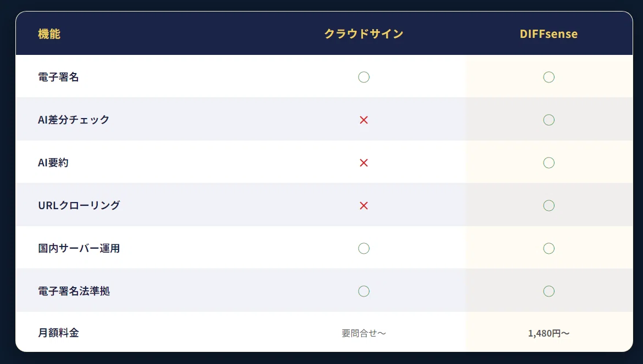Image resolution: width=643 pixels, height=364 pixels.
Task: Click the DIFFsense circle for 国内サーバー運用
Action: pos(549,248)
